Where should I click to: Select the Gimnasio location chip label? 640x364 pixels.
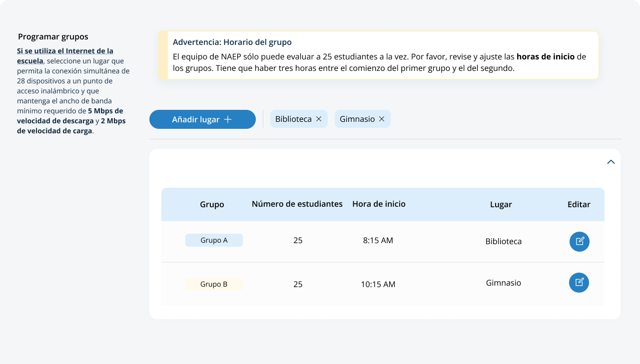pyautogui.click(x=357, y=119)
